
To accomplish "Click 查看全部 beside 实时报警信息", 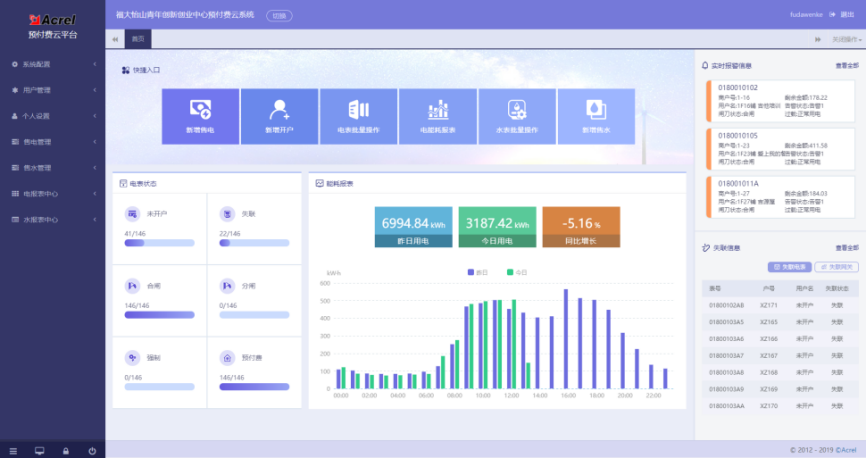I will click(846, 65).
